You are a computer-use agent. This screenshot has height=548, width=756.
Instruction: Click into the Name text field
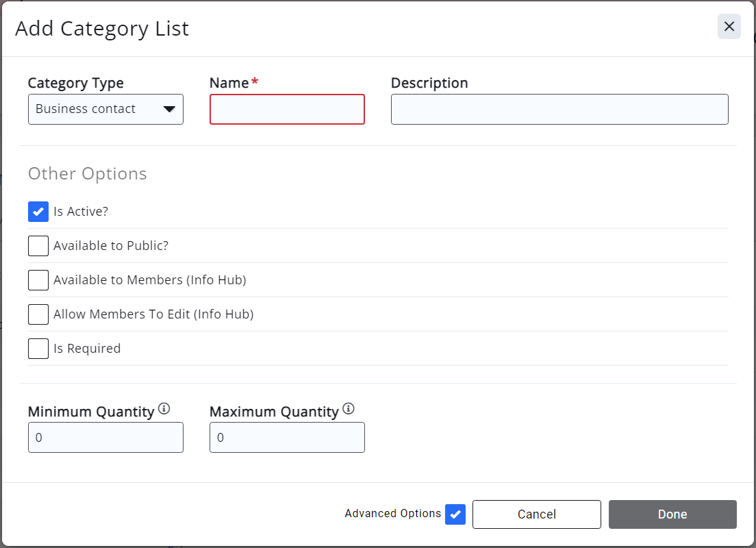[x=287, y=110]
